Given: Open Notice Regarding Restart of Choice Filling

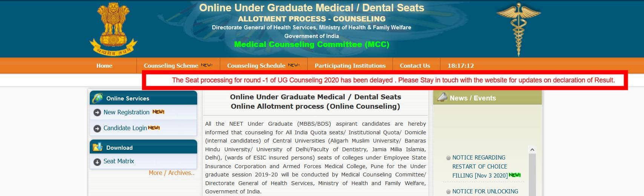Looking at the screenshot, I should 480,166.
